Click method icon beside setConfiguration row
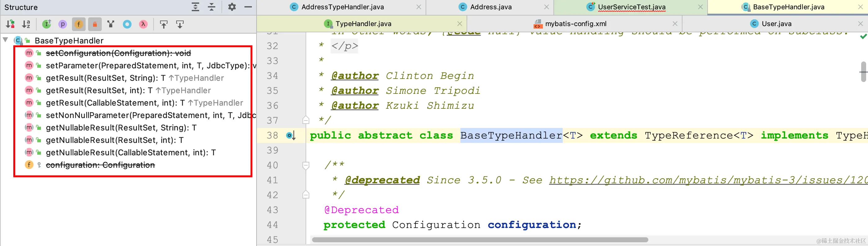The height and width of the screenshot is (246, 868). tap(29, 53)
